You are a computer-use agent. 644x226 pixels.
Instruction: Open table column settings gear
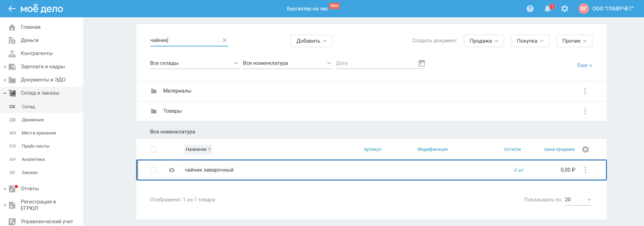point(585,149)
